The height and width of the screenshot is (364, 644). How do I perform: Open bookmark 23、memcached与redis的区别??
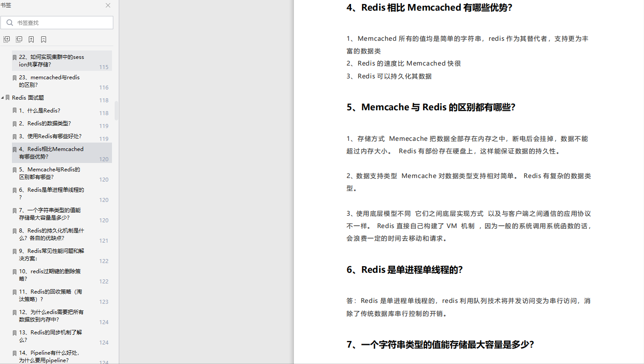[49, 81]
